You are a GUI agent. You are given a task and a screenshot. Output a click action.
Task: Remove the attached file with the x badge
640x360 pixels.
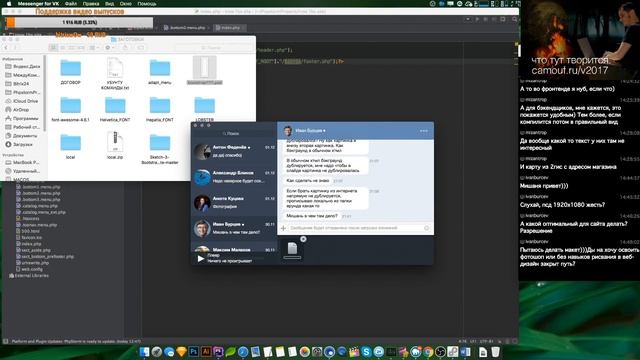point(303,239)
